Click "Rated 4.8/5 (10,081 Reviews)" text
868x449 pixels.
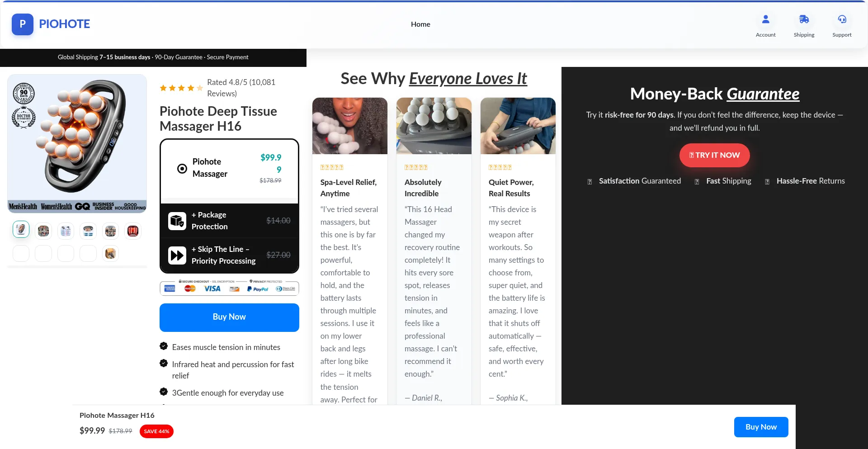(241, 88)
